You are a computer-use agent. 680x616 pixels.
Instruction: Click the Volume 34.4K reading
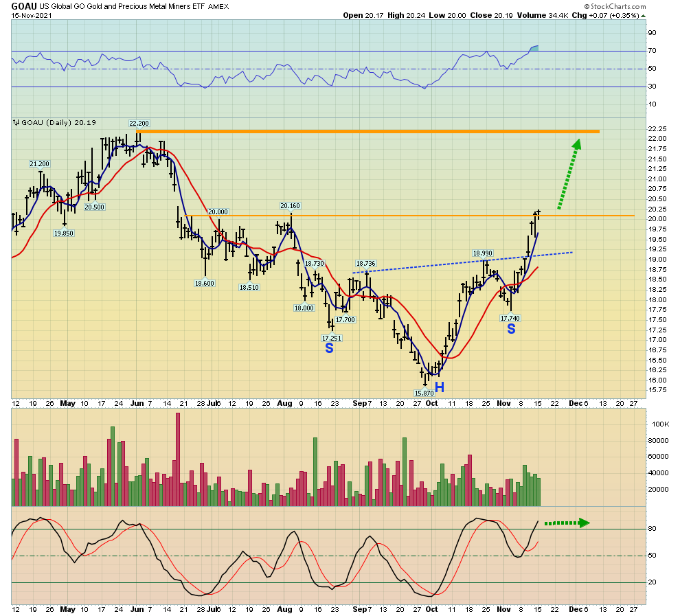click(543, 15)
